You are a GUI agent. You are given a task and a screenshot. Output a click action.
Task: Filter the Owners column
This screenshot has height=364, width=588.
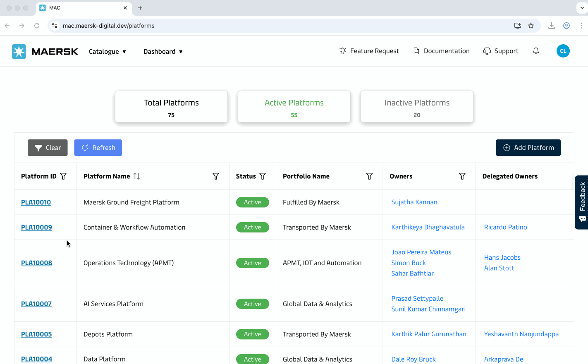(462, 176)
